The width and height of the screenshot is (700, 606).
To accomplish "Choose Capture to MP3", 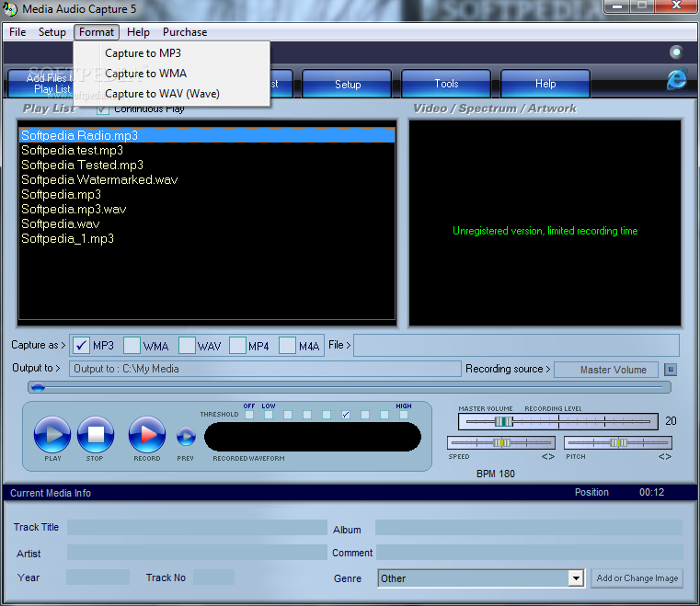I will coord(171,53).
